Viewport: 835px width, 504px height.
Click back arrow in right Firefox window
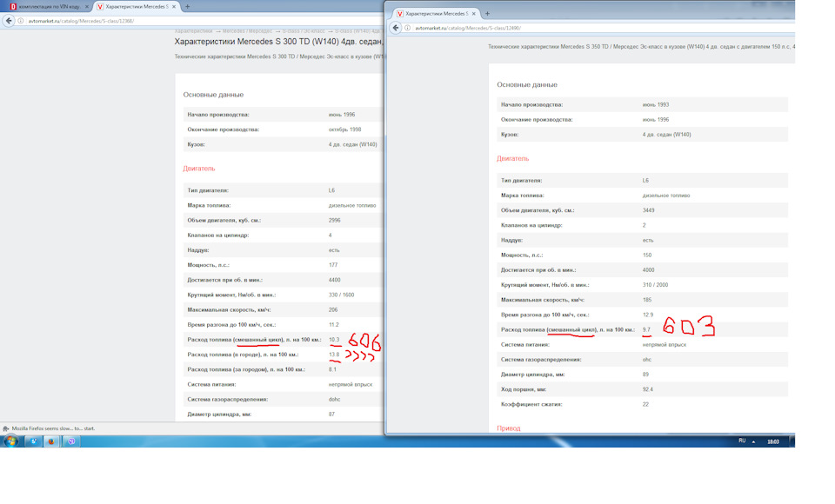(396, 28)
